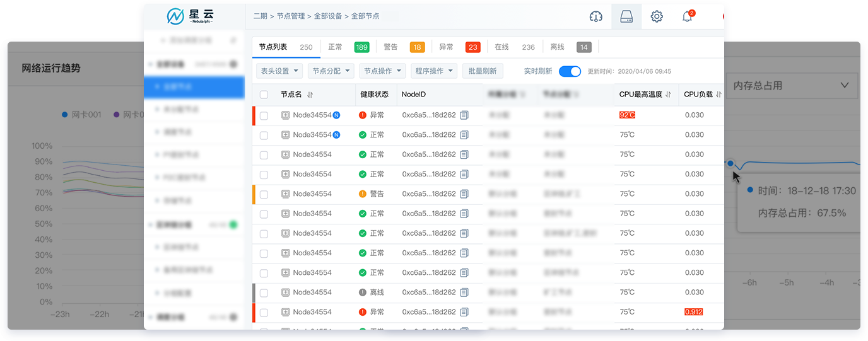Toggle the header select-all checkbox
Screen dimensions: 868x341
pyautogui.click(x=264, y=95)
